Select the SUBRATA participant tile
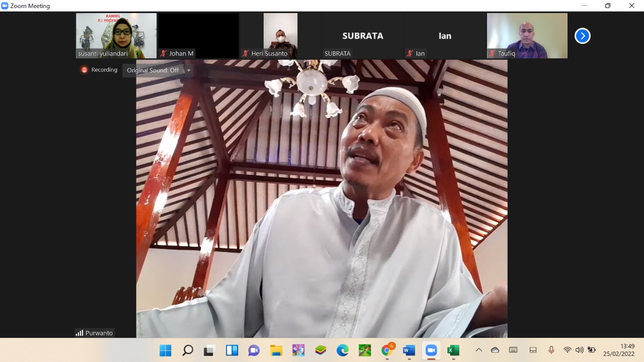Viewport: 644px width, 362px height. click(362, 36)
